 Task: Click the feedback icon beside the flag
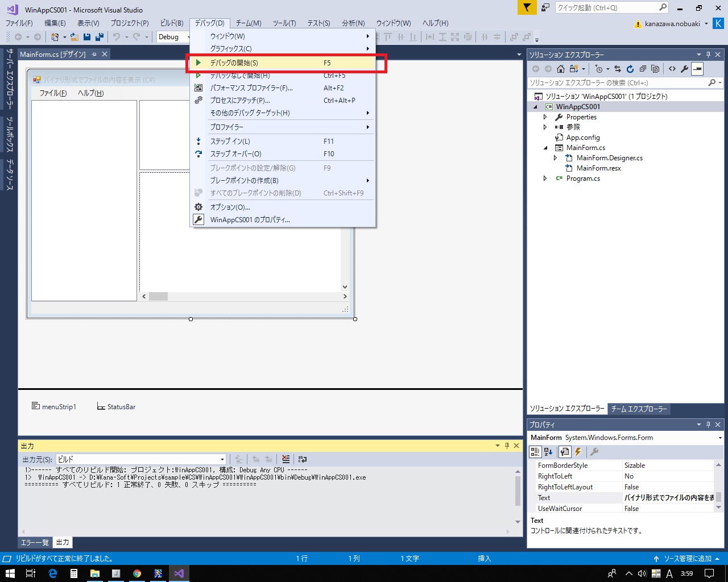(x=545, y=7)
